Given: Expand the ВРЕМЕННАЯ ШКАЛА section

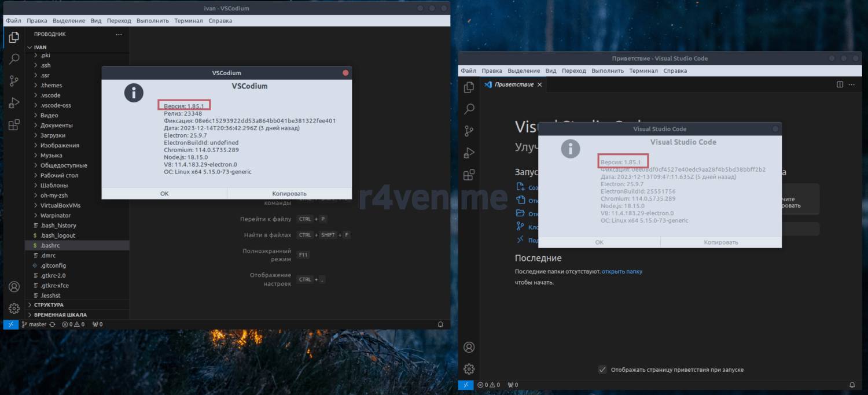Looking at the screenshot, I should pyautogui.click(x=60, y=315).
